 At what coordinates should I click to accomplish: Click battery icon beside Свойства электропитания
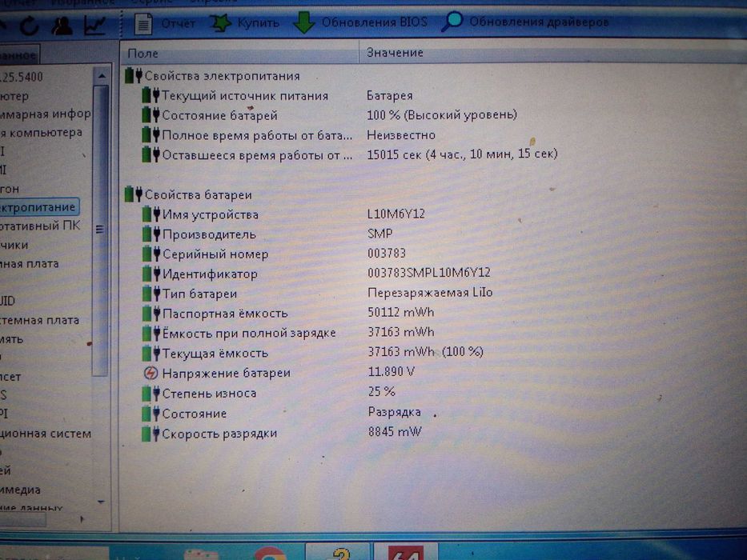pyautogui.click(x=134, y=75)
